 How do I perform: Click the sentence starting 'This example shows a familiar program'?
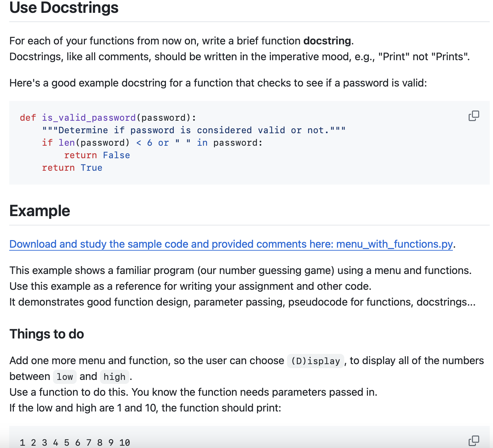pyautogui.click(x=241, y=270)
